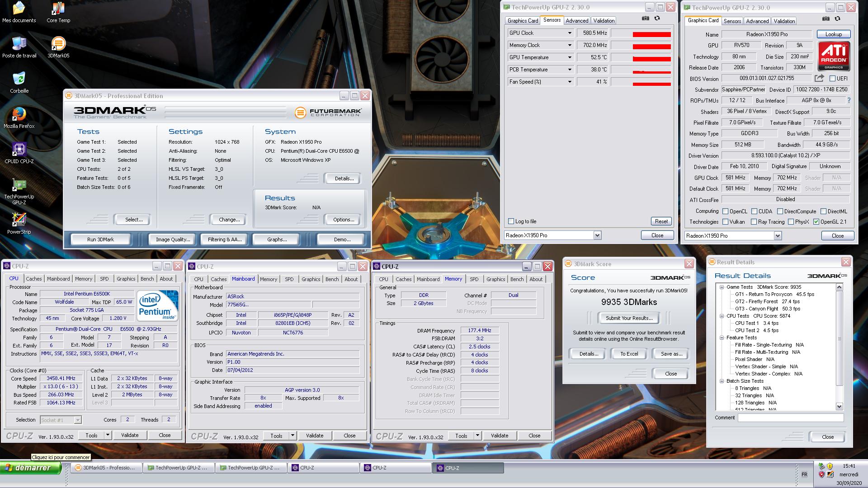Image resolution: width=868 pixels, height=488 pixels.
Task: Collapse the CPU Tests tree node
Action: pos(722,316)
